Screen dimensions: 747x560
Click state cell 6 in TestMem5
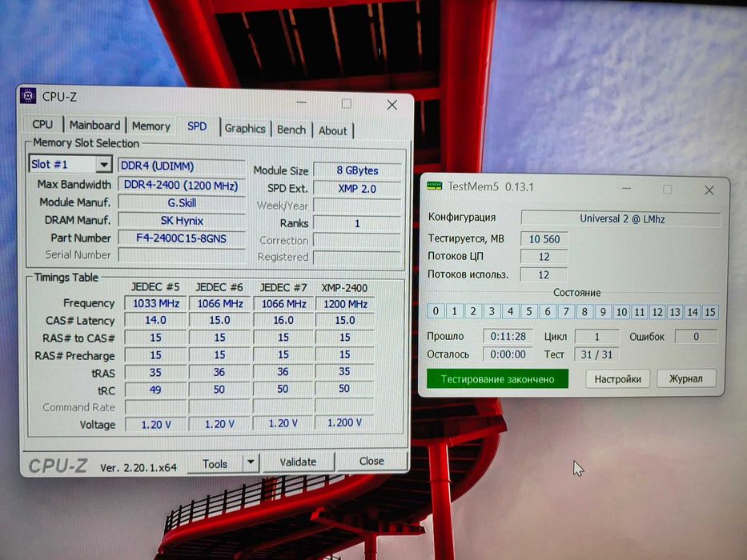547,311
